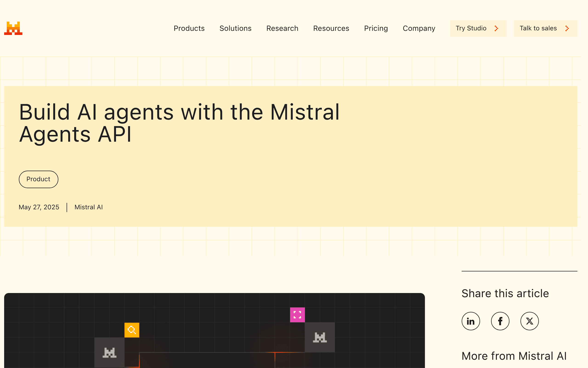Click the arrow icon in Try Studio
Screen dimensions: 588x368
496,29
